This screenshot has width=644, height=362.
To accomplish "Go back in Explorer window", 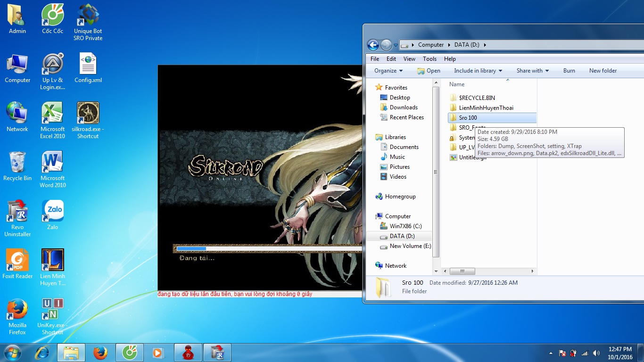I will [x=373, y=45].
